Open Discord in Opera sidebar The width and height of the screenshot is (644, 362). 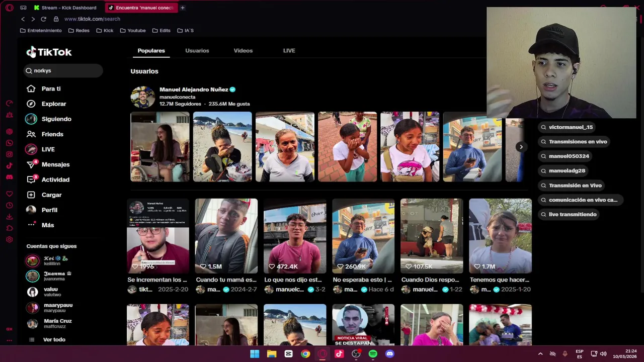[x=9, y=177]
